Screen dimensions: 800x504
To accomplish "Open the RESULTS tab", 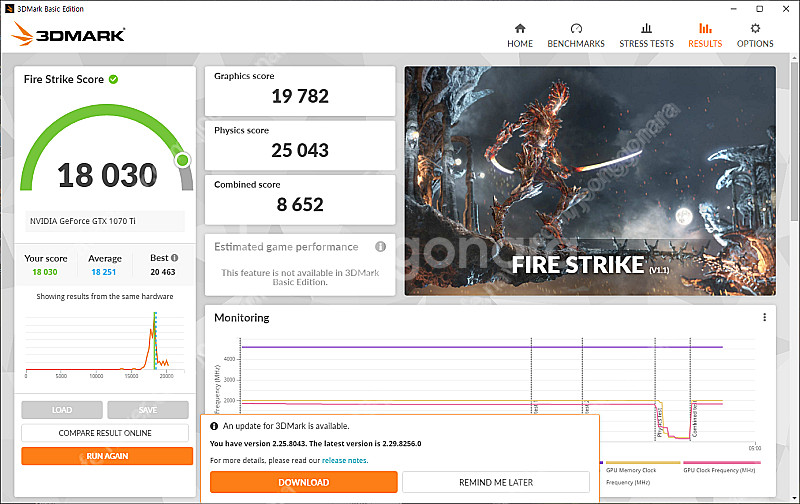I will (x=705, y=36).
